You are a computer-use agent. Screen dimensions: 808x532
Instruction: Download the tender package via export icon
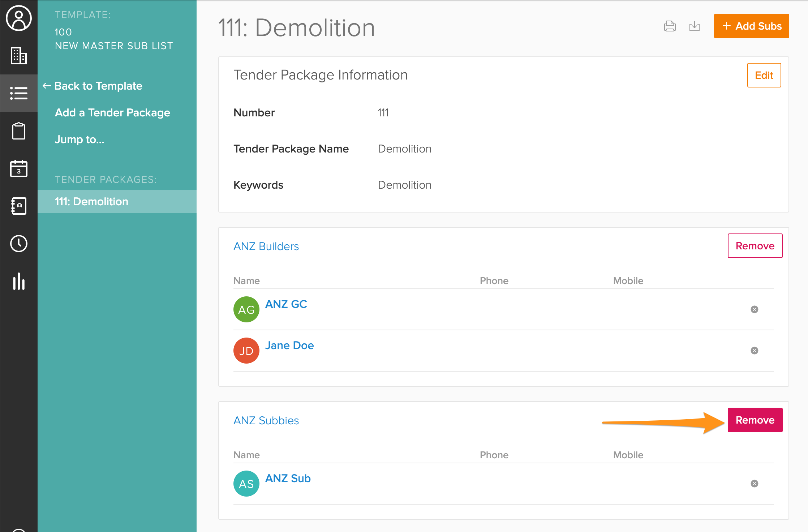tap(695, 26)
